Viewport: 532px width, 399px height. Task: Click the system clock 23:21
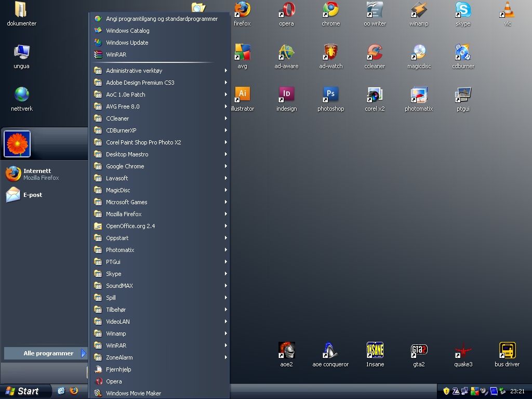coord(517,391)
